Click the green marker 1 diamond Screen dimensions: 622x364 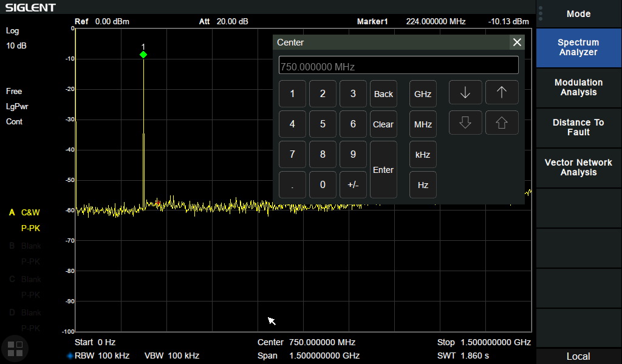click(143, 55)
